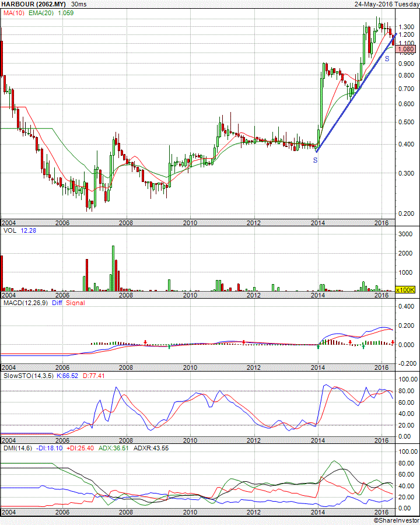The height and width of the screenshot is (525, 420).
Task: Click the 3000 volume axis label
Action: pyautogui.click(x=405, y=234)
